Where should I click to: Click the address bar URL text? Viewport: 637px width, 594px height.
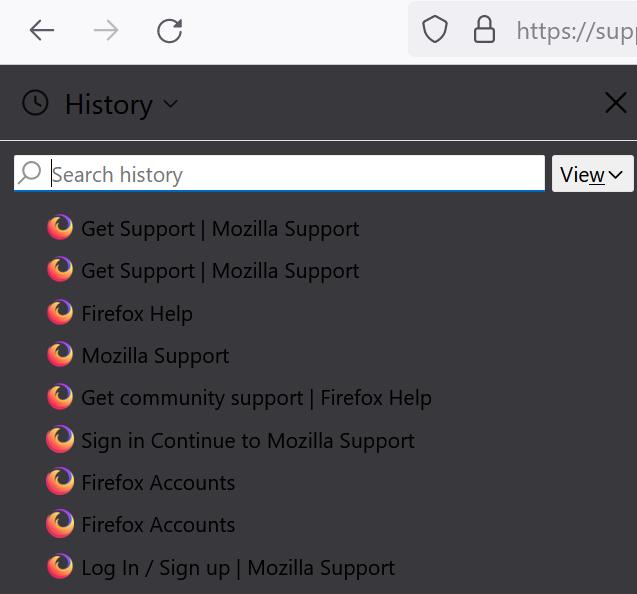tap(576, 31)
